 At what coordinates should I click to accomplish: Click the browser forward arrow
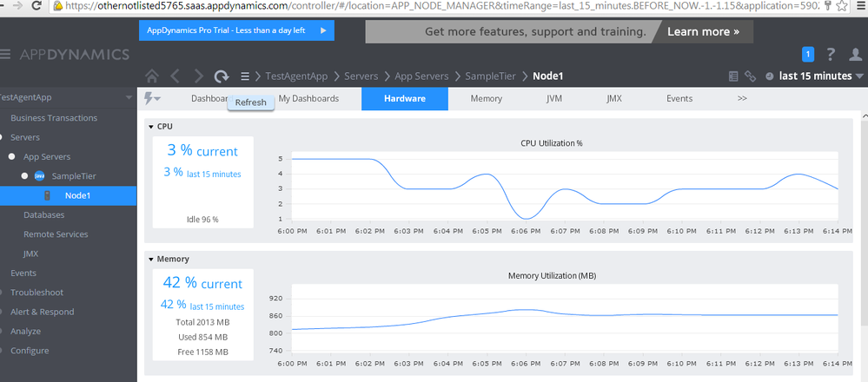coord(17,6)
